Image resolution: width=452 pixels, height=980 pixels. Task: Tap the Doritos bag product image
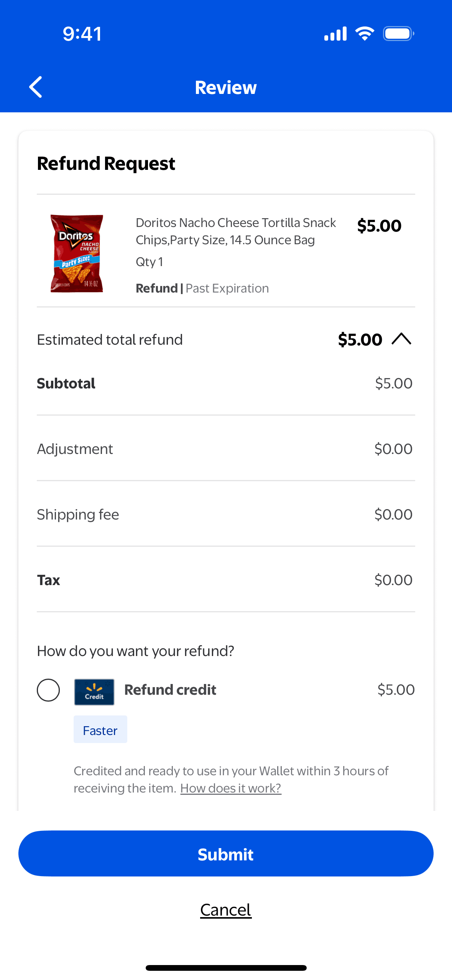click(x=77, y=253)
